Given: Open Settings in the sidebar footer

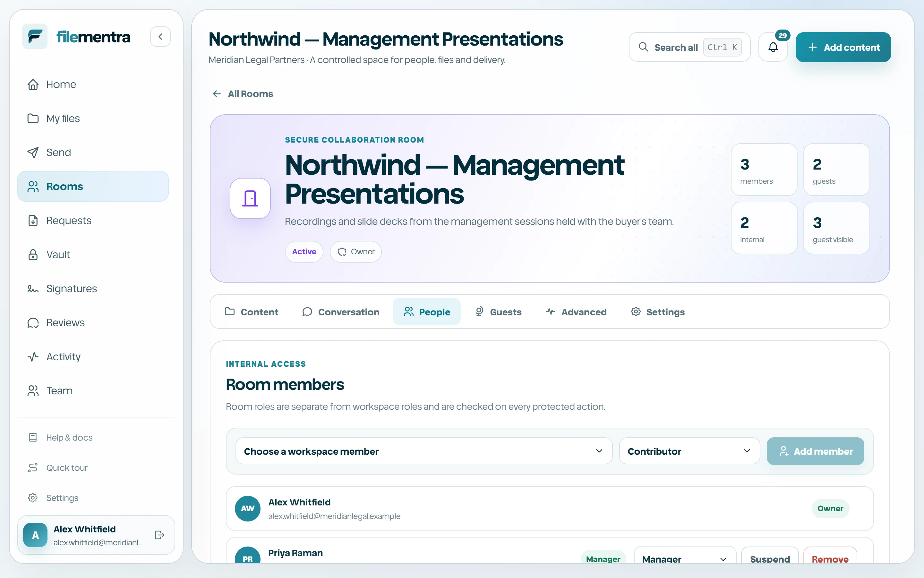Looking at the screenshot, I should click(93, 498).
